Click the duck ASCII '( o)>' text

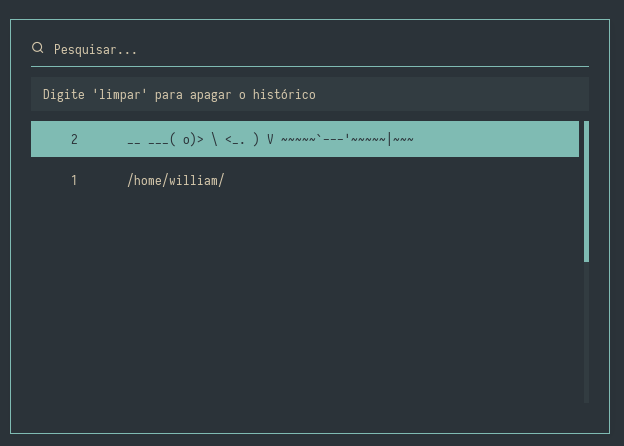186,139
